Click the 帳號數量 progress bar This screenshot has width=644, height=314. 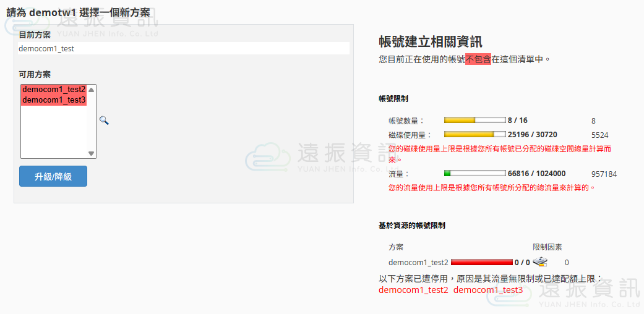point(474,121)
